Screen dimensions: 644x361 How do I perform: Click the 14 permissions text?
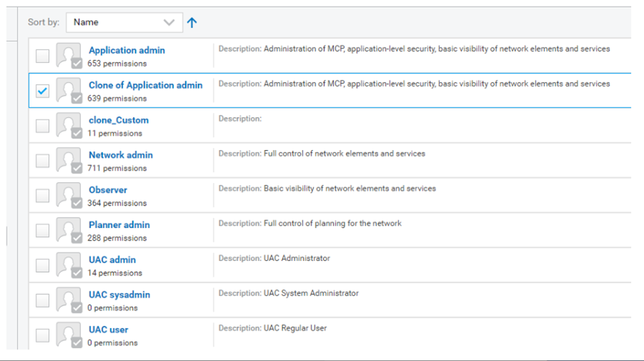click(x=114, y=273)
